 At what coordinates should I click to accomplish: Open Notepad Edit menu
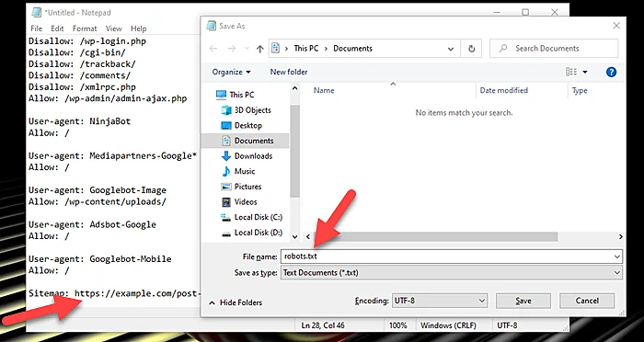(57, 28)
